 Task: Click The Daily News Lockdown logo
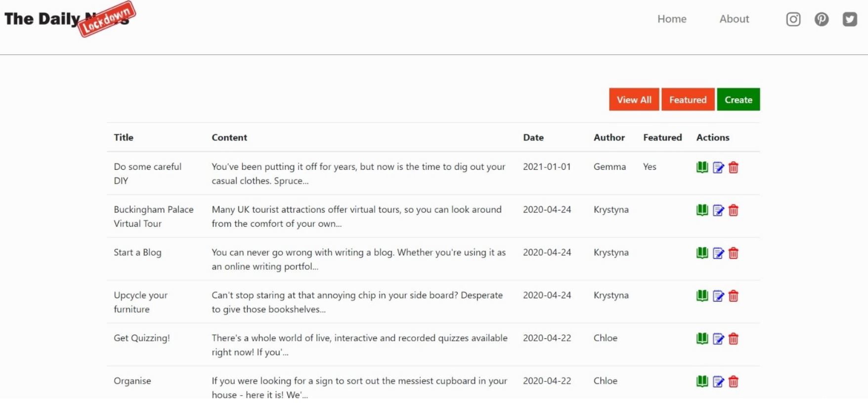(x=70, y=19)
